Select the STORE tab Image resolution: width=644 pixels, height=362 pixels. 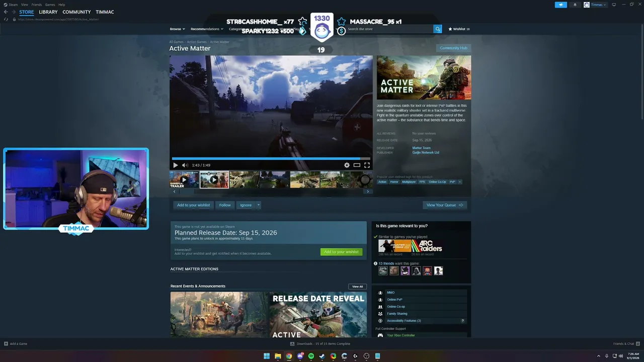[27, 12]
